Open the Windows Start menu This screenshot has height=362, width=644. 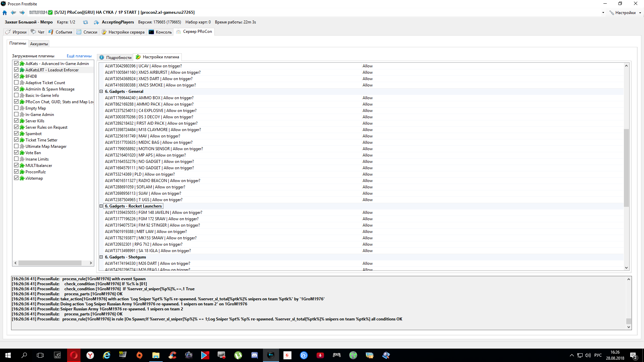[8, 355]
